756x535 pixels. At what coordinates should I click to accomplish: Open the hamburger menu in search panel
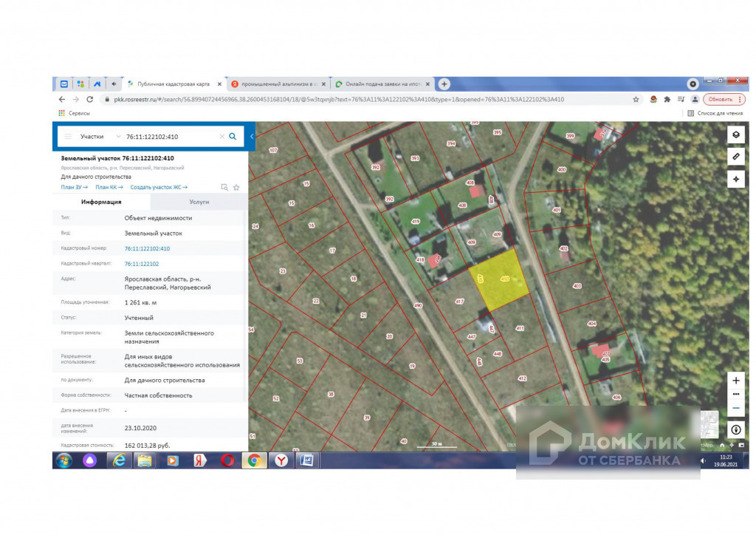pos(68,137)
